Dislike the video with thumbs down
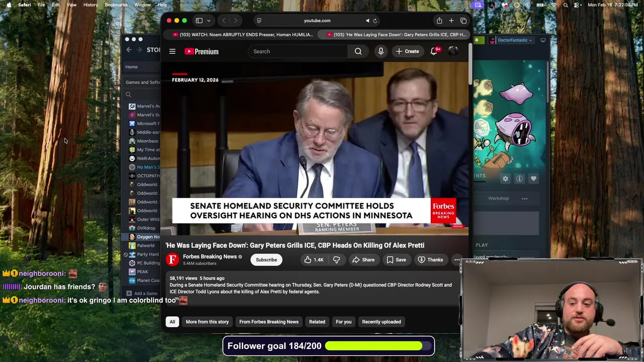The image size is (644, 362). (337, 260)
